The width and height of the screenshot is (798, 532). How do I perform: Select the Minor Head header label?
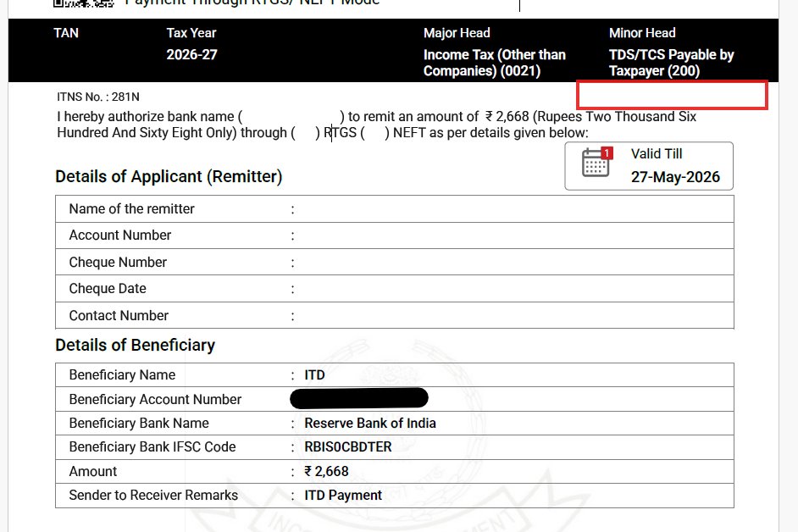click(x=642, y=33)
